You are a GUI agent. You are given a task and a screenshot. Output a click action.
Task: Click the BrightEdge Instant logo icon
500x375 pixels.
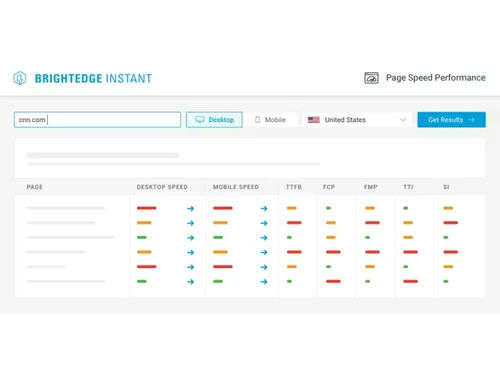(x=20, y=78)
